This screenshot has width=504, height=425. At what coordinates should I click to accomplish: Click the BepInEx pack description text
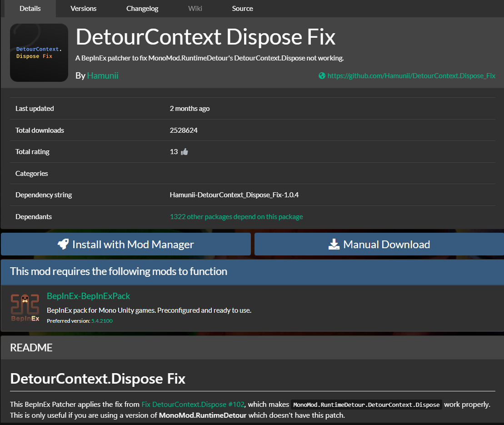149,310
